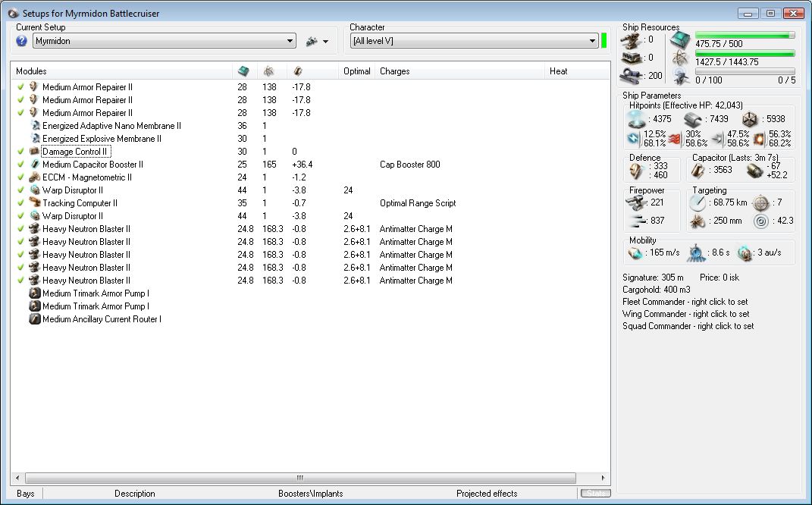The width and height of the screenshot is (812, 505).
Task: Click the powergrid usage progress bar
Action: (x=745, y=53)
